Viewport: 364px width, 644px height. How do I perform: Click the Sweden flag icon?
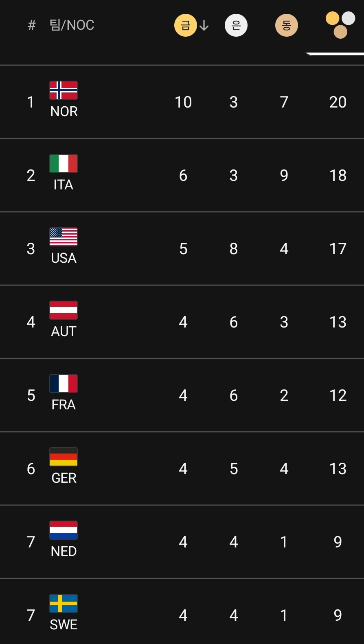pyautogui.click(x=64, y=603)
